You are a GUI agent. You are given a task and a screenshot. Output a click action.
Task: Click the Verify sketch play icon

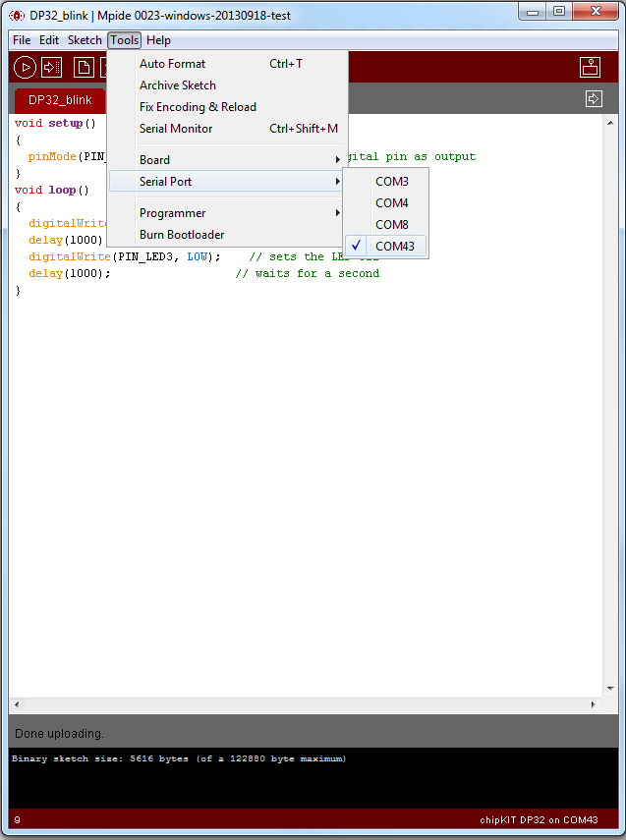25,67
